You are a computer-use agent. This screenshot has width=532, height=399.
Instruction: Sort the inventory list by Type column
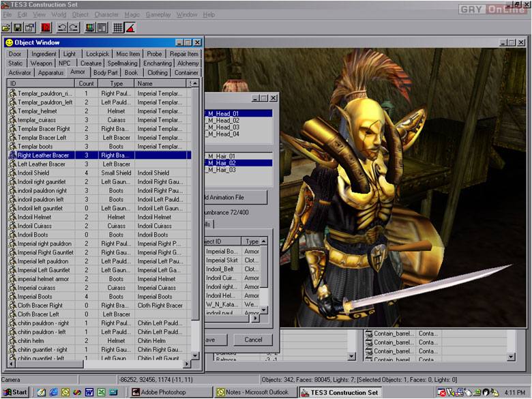[252, 241]
